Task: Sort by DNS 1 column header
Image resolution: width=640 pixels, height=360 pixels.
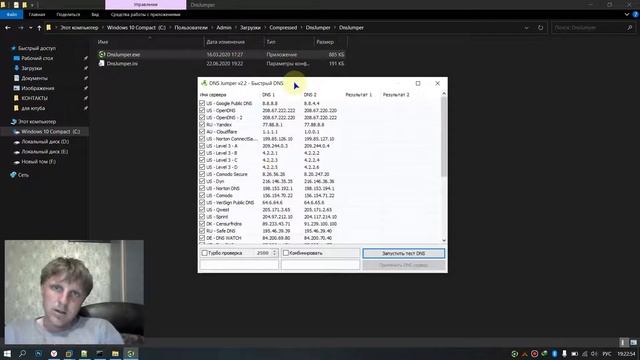Action: (x=268, y=95)
